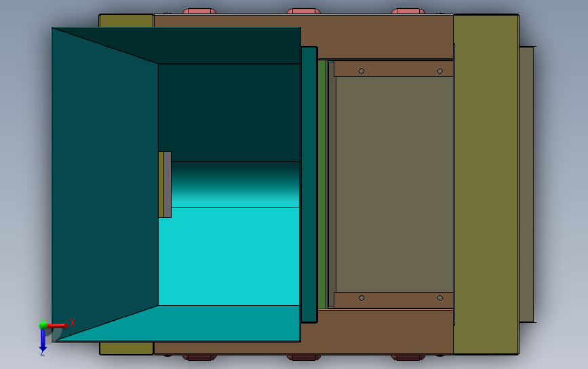
Task: Select the curved gradient surface inside the hopper
Action: click(x=235, y=184)
